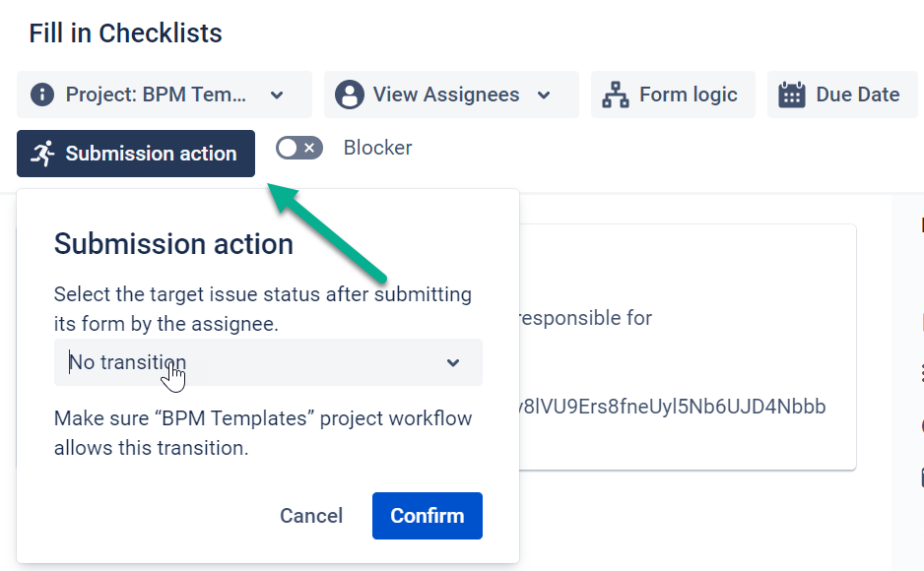The image size is (924, 571).
Task: Click the Blocker label text
Action: point(377,148)
